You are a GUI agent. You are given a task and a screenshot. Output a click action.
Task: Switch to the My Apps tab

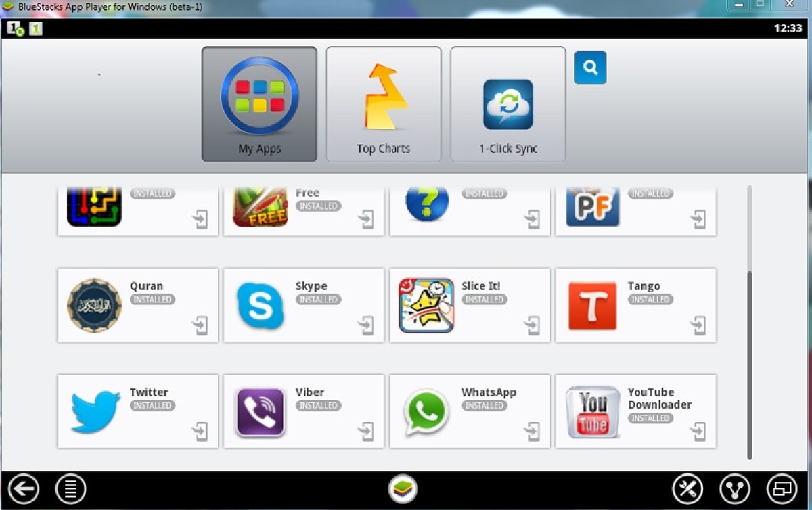coord(259,104)
